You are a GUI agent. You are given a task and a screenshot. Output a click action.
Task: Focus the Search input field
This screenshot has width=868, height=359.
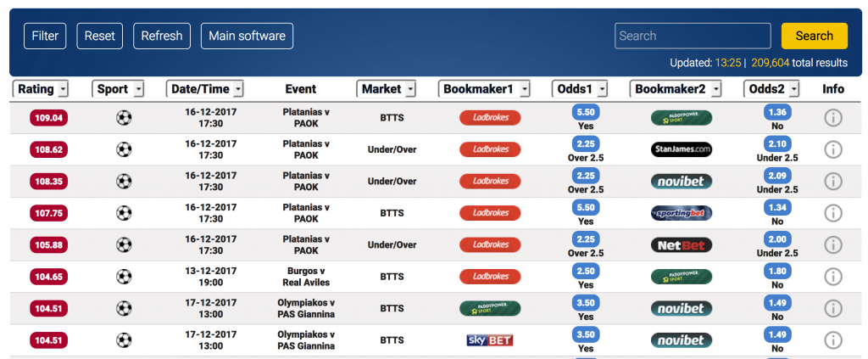point(693,36)
